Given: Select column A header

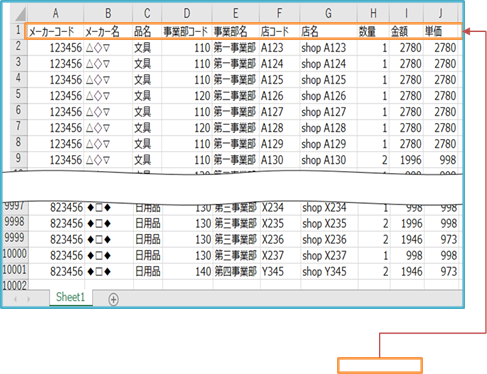Looking at the screenshot, I should click(x=56, y=14).
